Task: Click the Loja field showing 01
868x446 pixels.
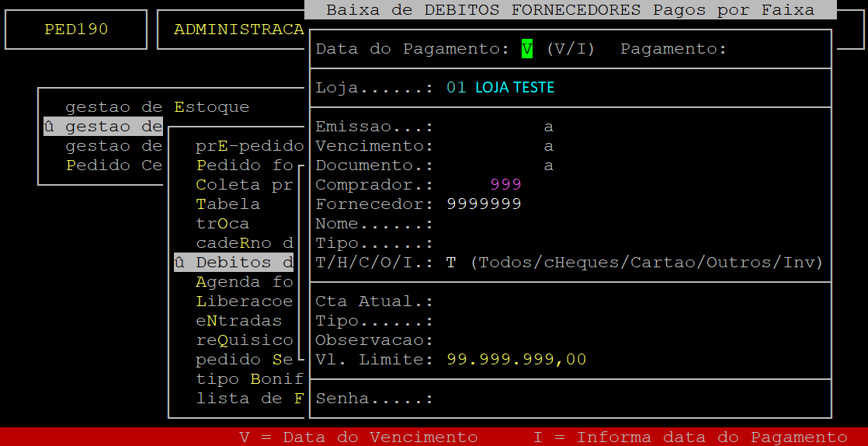Action: pos(456,88)
